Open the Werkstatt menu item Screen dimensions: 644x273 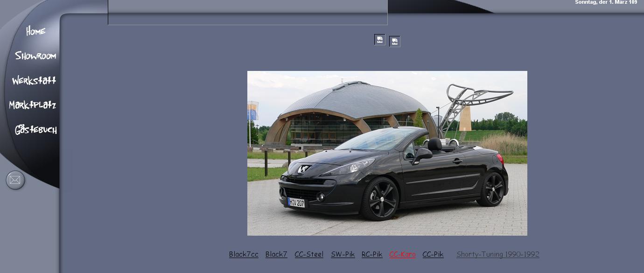(34, 81)
